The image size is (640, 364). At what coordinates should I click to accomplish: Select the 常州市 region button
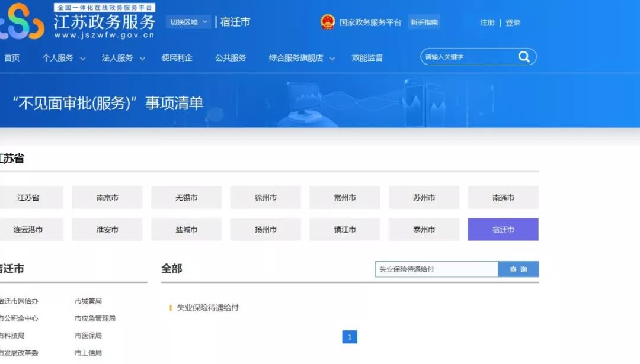coord(345,197)
